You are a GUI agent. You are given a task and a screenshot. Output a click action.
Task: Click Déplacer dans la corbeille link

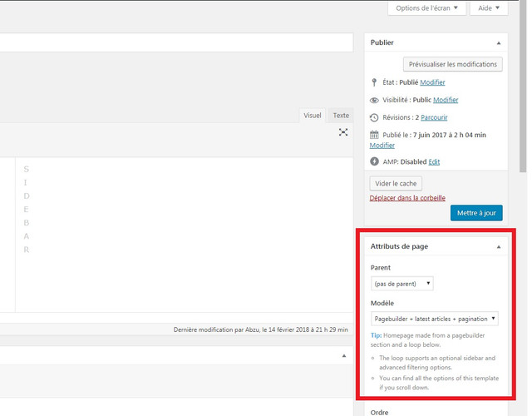point(407,198)
